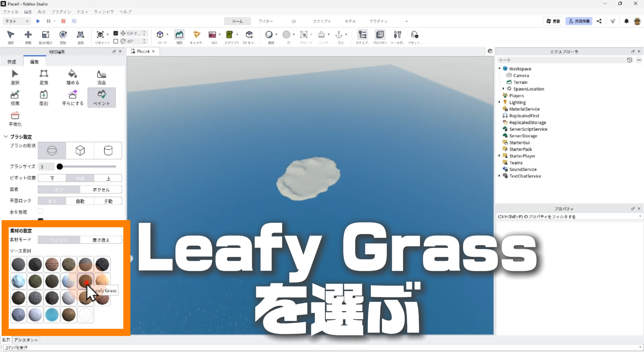Pick the light blue water material swatch
The width and height of the screenshot is (644, 362).
pyautogui.click(x=52, y=315)
